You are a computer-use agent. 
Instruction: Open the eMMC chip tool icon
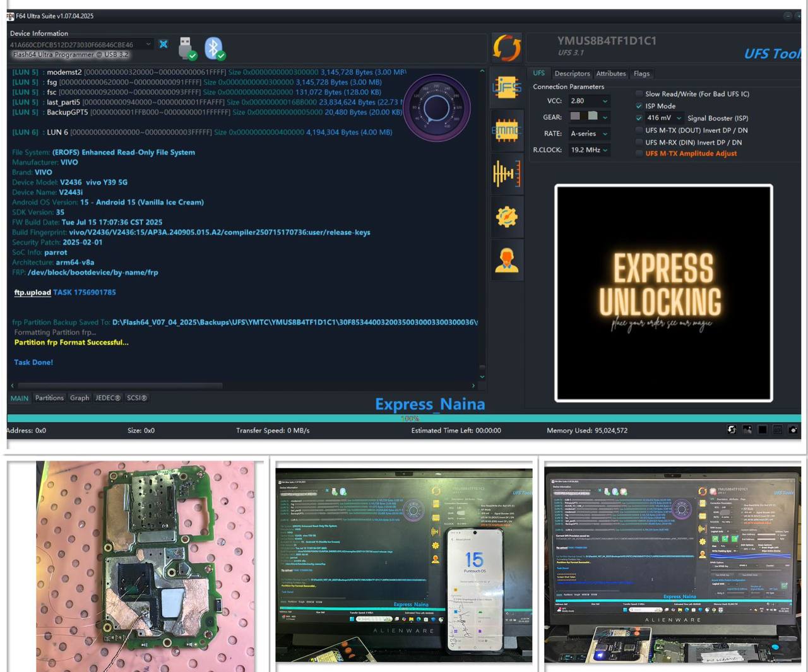tap(507, 131)
